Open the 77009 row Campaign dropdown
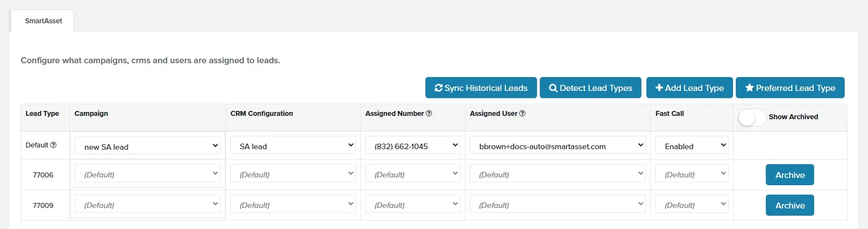This screenshot has height=229, width=868. tap(148, 204)
